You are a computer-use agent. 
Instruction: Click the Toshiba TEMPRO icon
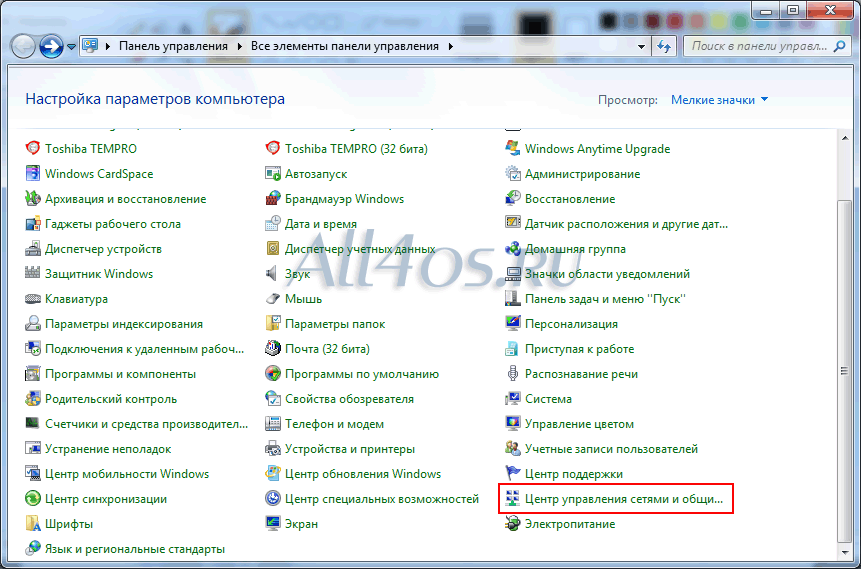33,148
